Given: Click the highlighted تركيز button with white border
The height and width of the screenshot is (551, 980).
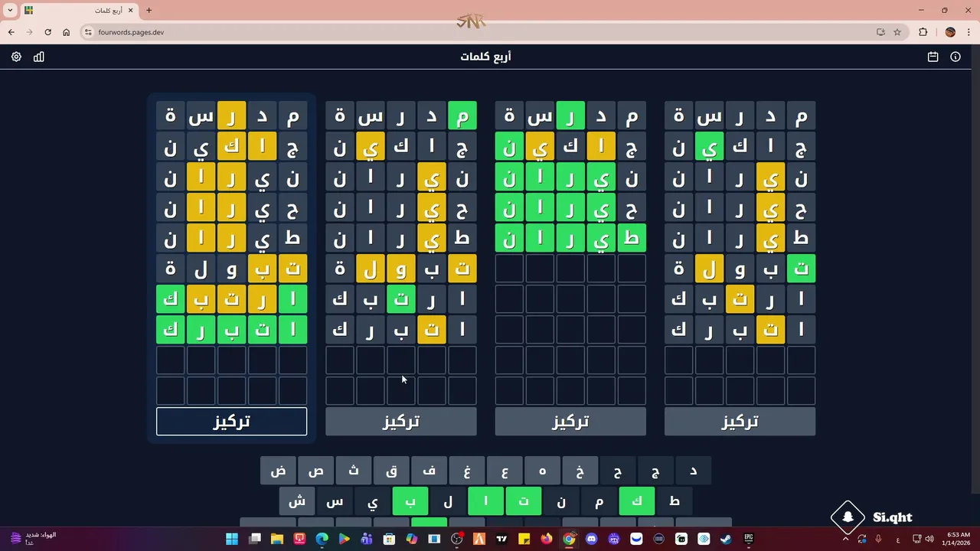Looking at the screenshot, I should tap(231, 421).
